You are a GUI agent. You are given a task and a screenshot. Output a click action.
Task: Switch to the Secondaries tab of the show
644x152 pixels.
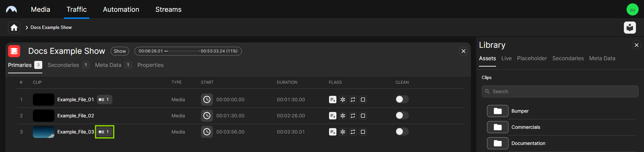[x=63, y=65]
